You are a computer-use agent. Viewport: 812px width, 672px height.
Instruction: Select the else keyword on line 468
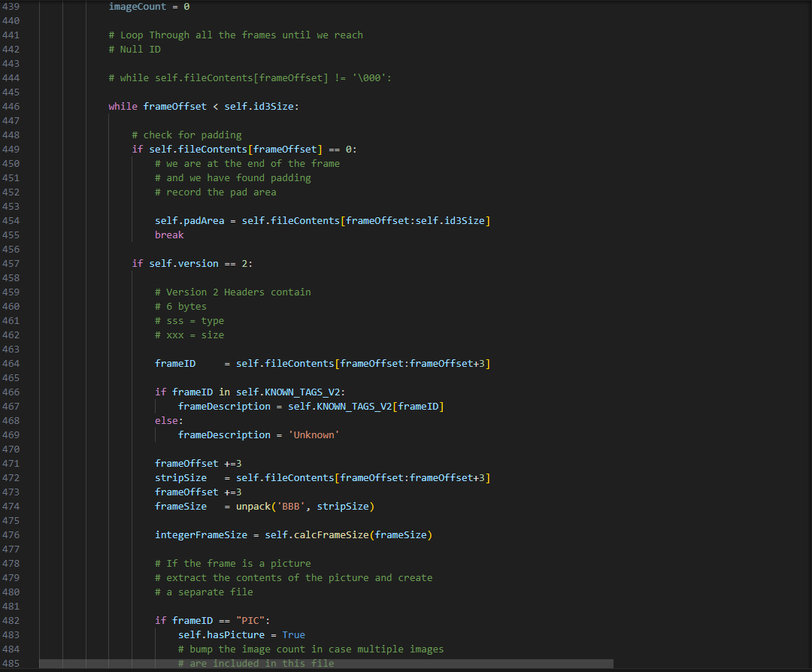(165, 420)
